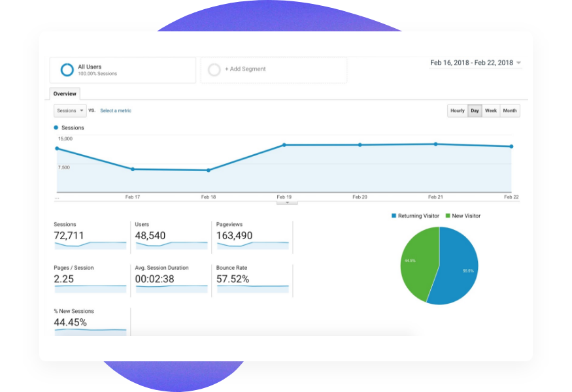Click the % New Sessions metric label

coord(74,311)
